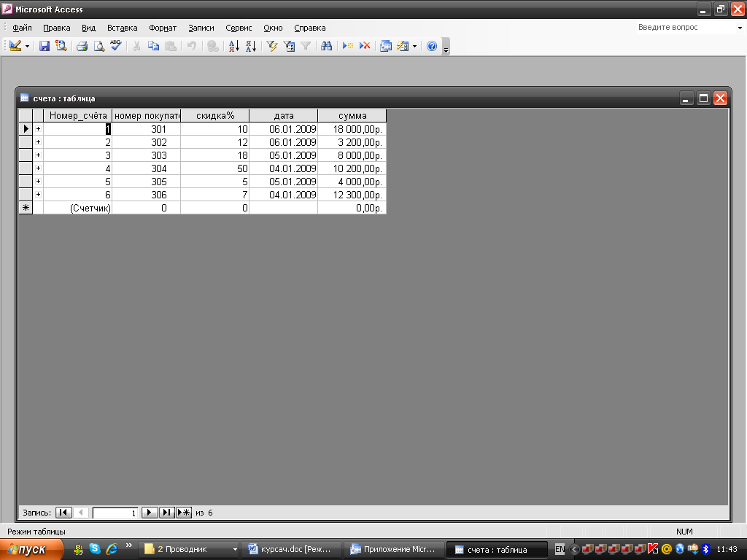Click new record navigation button
The width and height of the screenshot is (747, 560).
184,513
